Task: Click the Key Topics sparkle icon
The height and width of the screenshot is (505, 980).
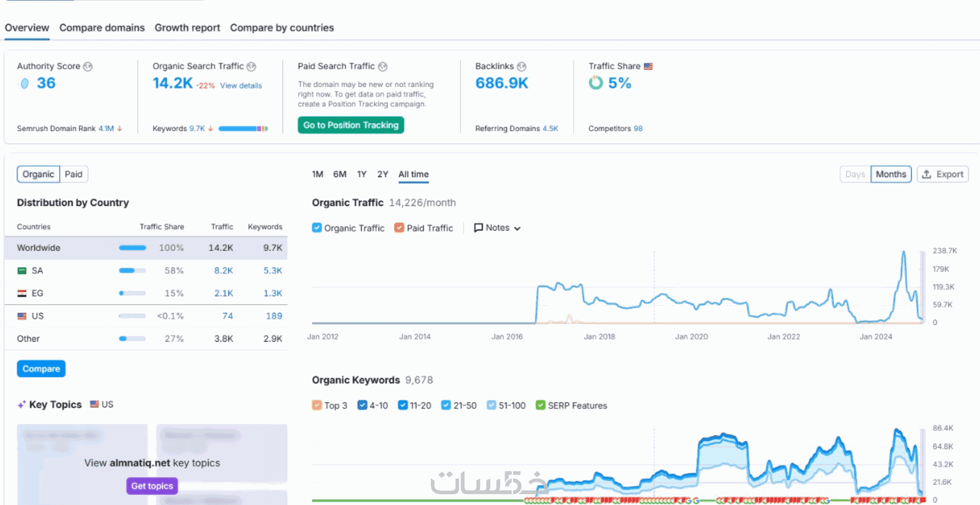Action: pos(22,405)
